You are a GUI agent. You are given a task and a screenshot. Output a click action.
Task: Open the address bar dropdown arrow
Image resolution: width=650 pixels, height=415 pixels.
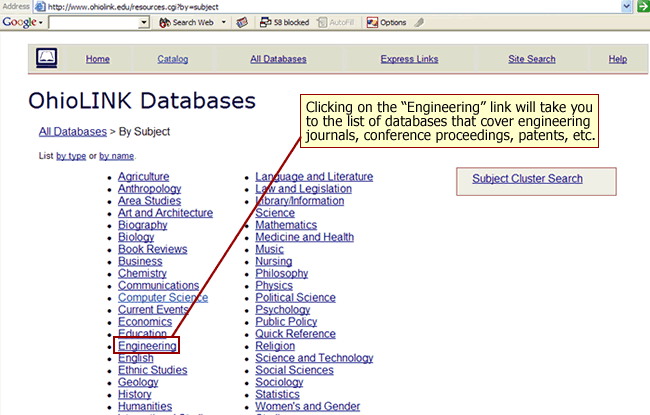(626, 6)
